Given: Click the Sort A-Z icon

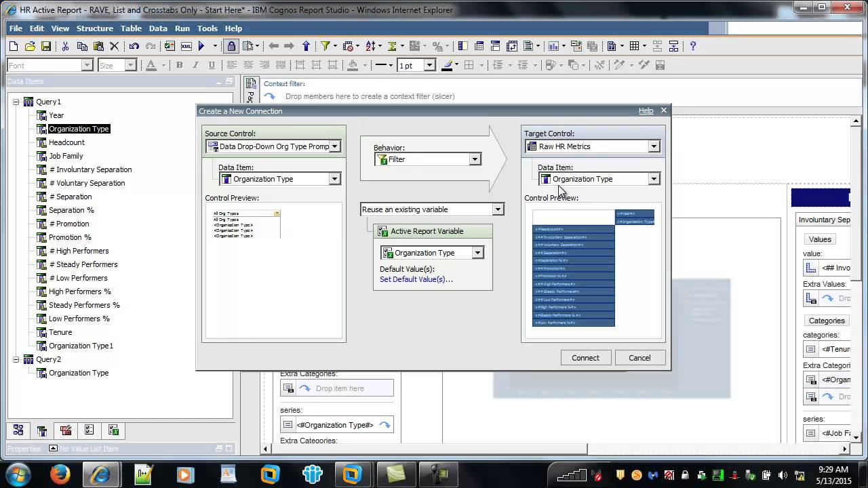Looking at the screenshot, I should [370, 46].
